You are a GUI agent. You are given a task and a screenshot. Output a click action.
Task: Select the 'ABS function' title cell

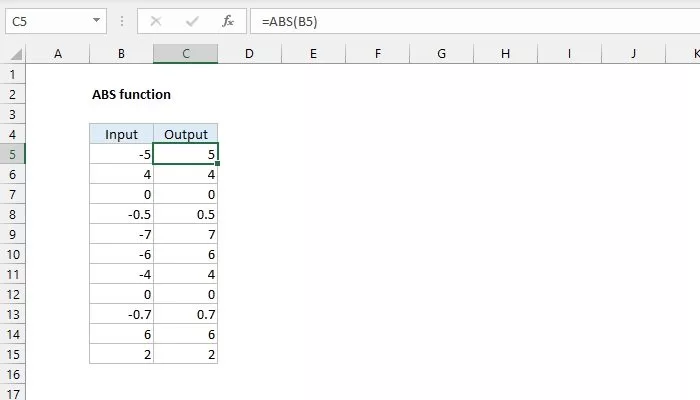130,95
